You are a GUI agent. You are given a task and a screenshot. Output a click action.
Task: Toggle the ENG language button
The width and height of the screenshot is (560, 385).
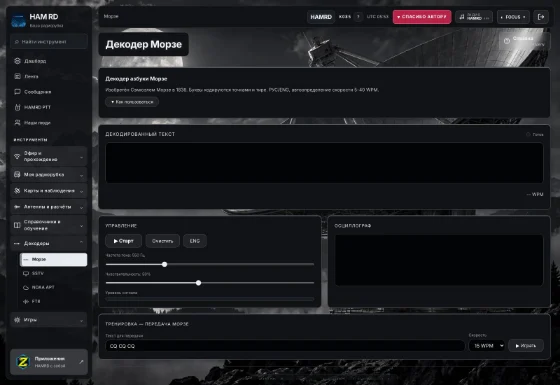[x=195, y=241]
